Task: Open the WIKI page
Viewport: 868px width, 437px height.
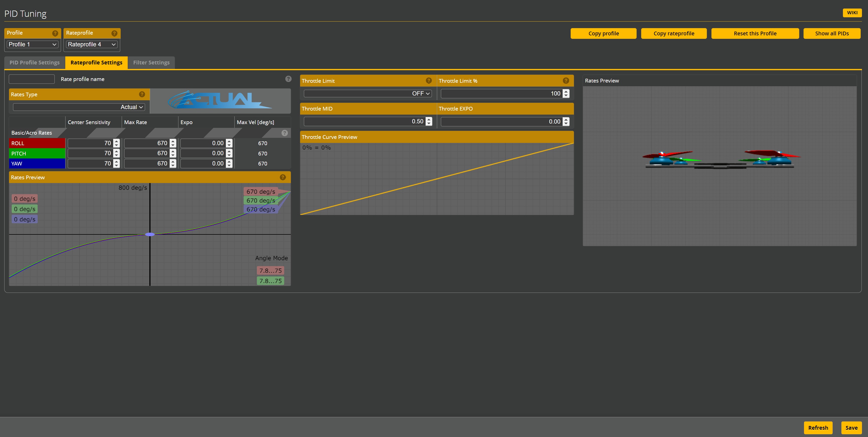Action: 852,13
